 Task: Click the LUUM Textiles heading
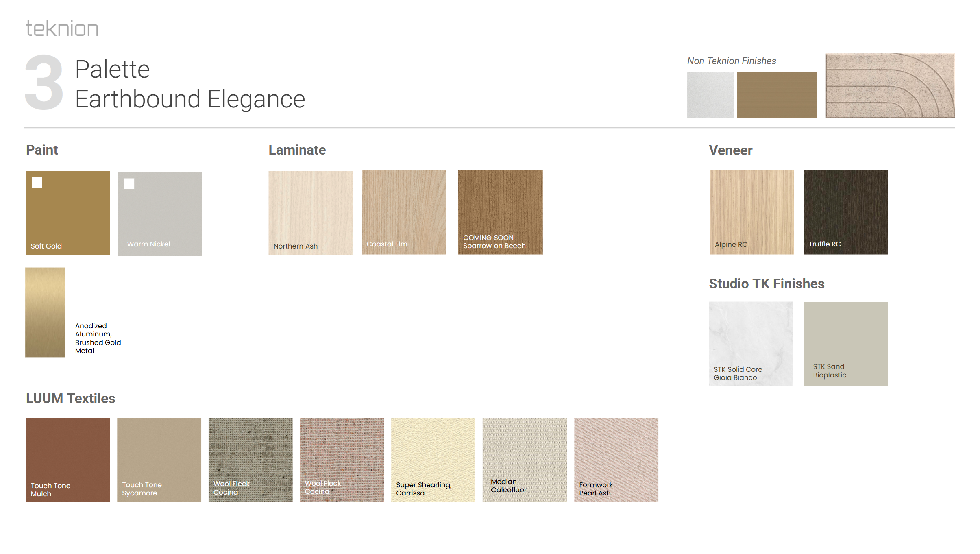tap(71, 398)
